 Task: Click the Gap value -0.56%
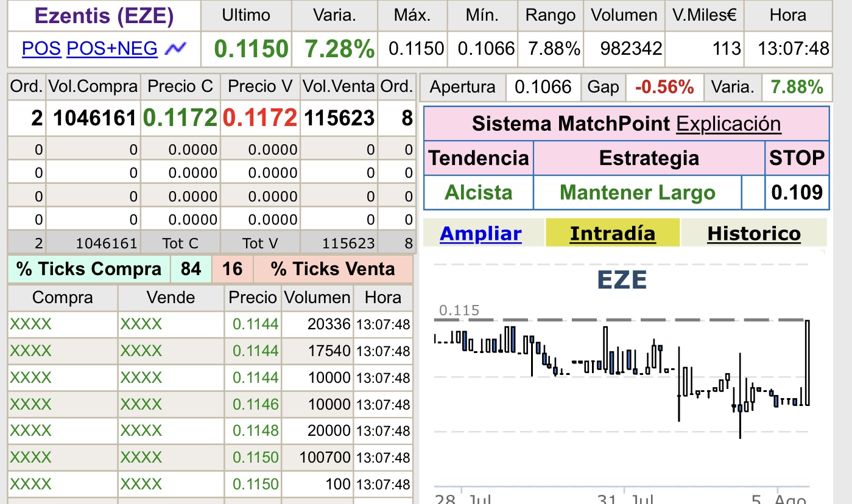coord(664,88)
